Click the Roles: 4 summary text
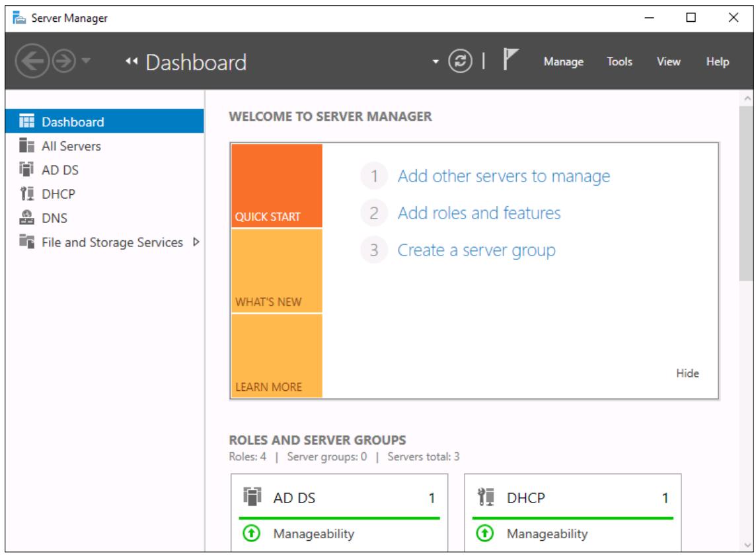This screenshot has height=556, width=756. tap(247, 457)
